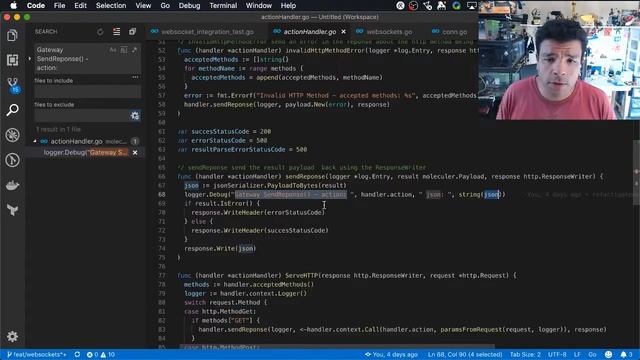Open the File menu
This screenshot has width=640, height=360.
pyautogui.click(x=60, y=6)
